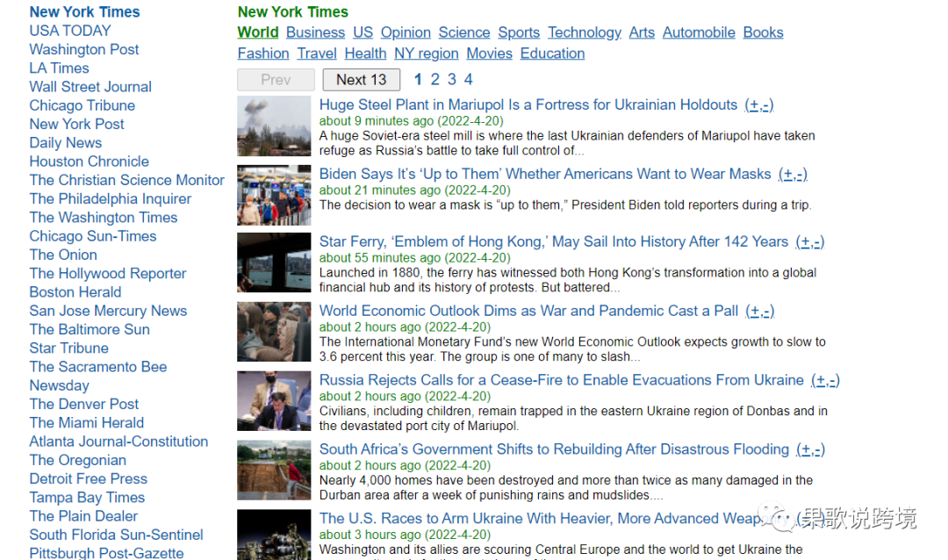
Task: Select The Philadelphia Inquirer
Action: point(111,199)
